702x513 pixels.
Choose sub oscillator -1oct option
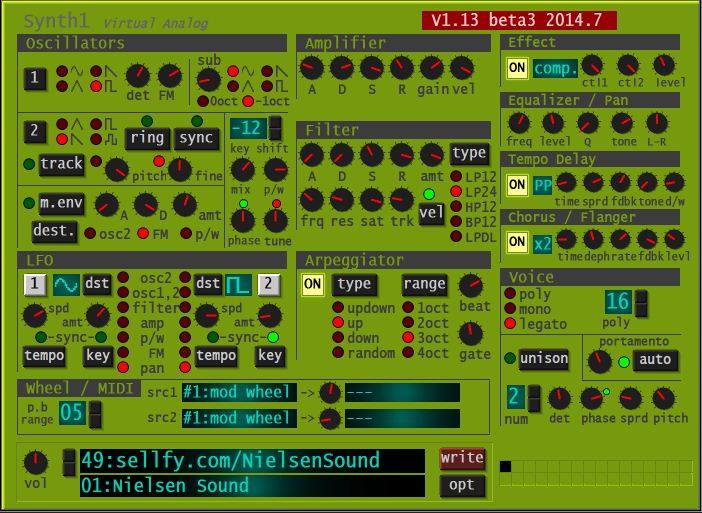[248, 101]
